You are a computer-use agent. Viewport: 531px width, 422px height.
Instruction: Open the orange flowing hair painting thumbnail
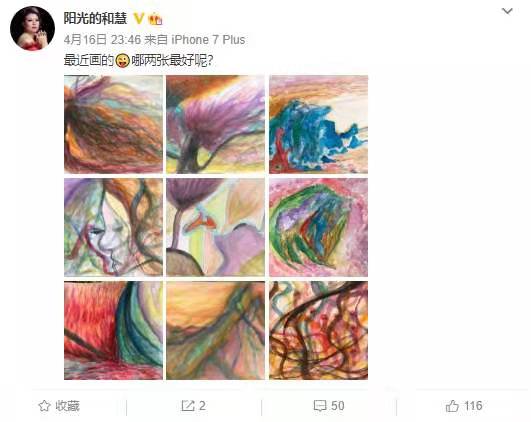point(113,124)
